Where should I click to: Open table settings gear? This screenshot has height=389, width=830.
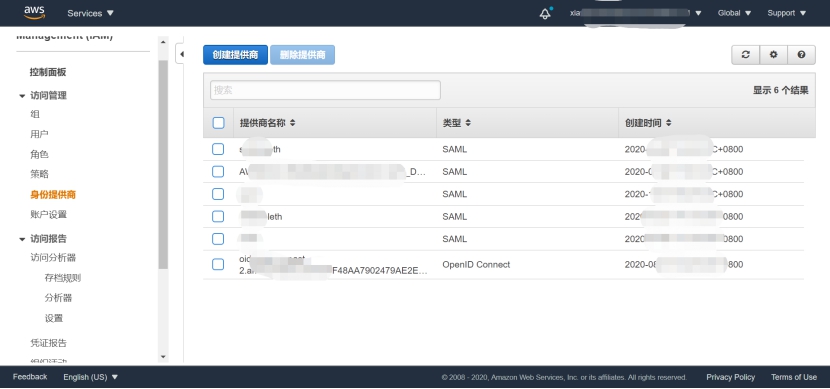point(773,55)
